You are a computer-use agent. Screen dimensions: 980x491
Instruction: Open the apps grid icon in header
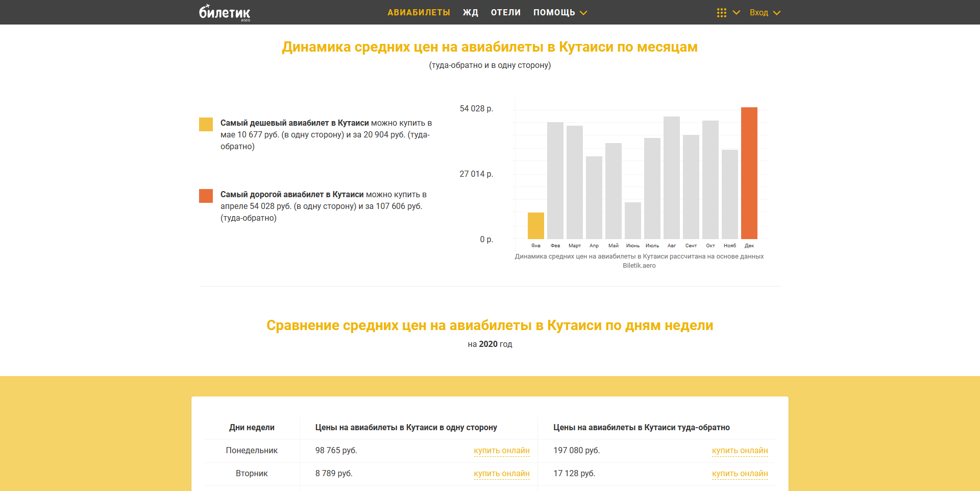point(721,12)
